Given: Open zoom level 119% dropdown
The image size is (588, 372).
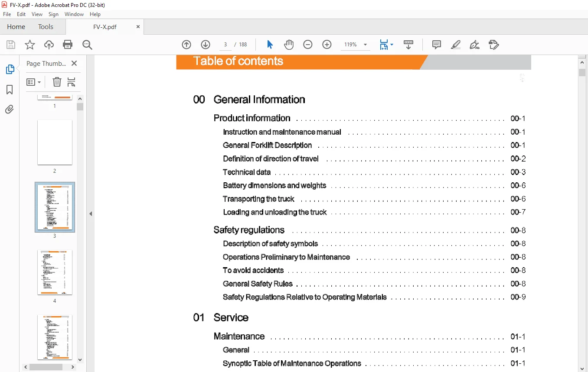Looking at the screenshot, I should (365, 45).
